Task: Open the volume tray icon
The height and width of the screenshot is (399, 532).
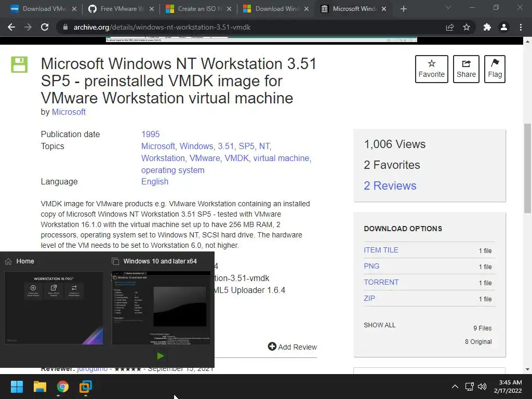Action: pos(482,387)
